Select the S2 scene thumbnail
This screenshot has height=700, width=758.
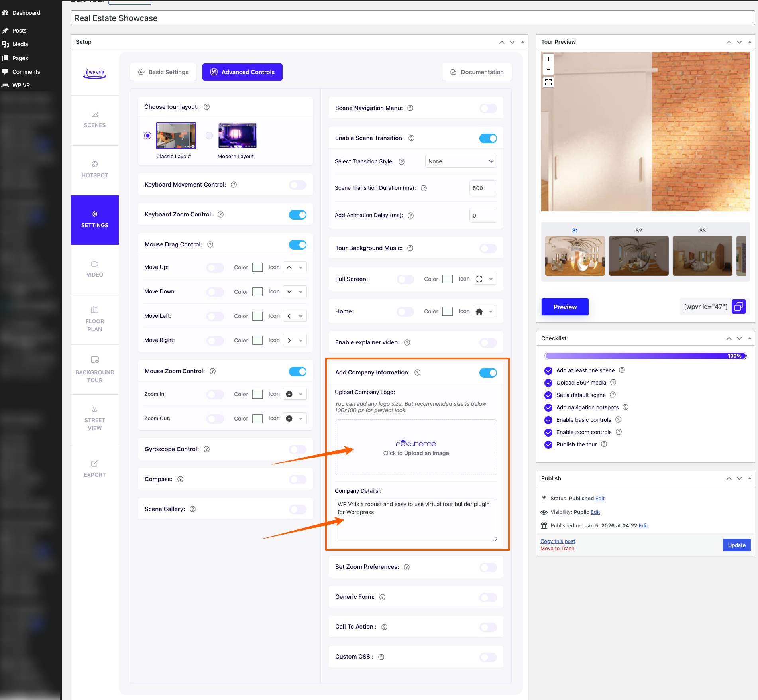click(638, 256)
